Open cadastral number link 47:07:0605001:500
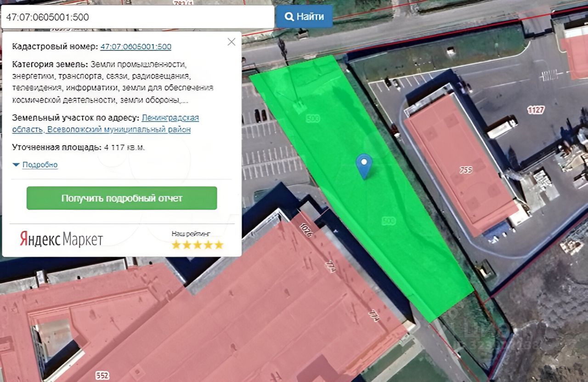The height and width of the screenshot is (382, 588). 136,46
